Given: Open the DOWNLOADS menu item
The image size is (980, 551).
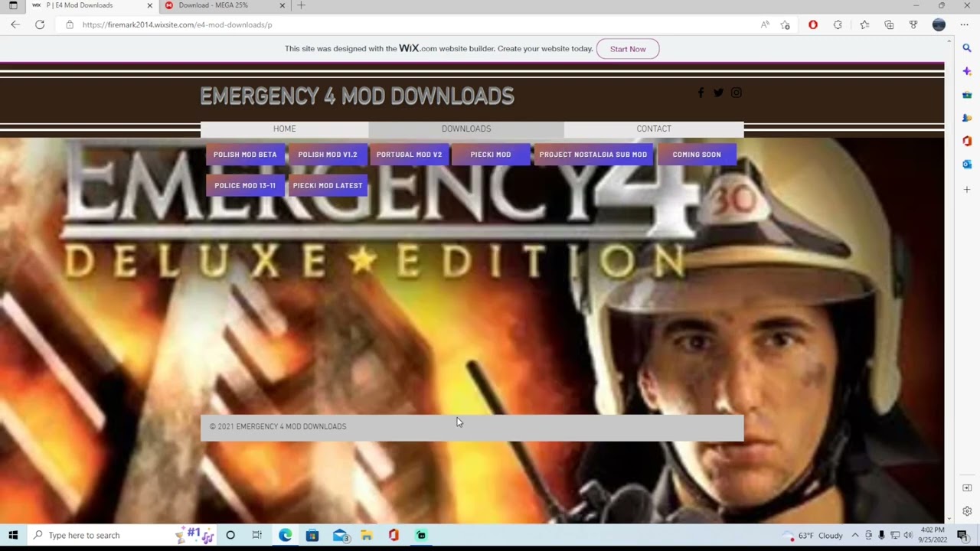Looking at the screenshot, I should tap(466, 129).
